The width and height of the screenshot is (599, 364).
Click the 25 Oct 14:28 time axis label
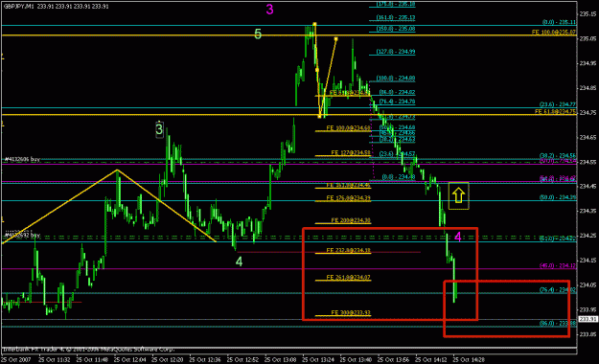point(469,360)
